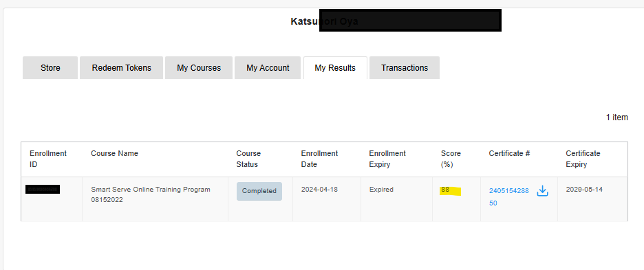Switch to the Redeem Tokens tab
The width and height of the screenshot is (644, 270).
(x=122, y=68)
